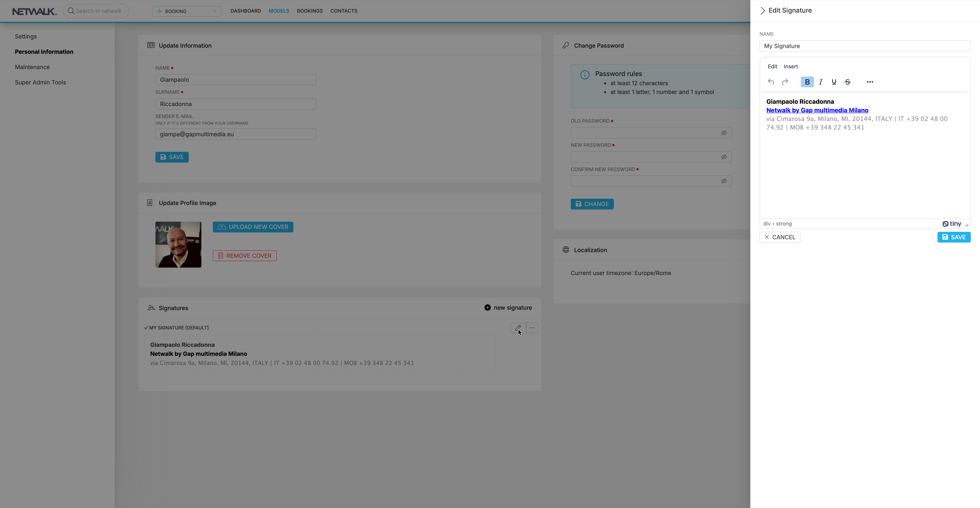
Task: Click the Change password button
Action: tap(592, 204)
